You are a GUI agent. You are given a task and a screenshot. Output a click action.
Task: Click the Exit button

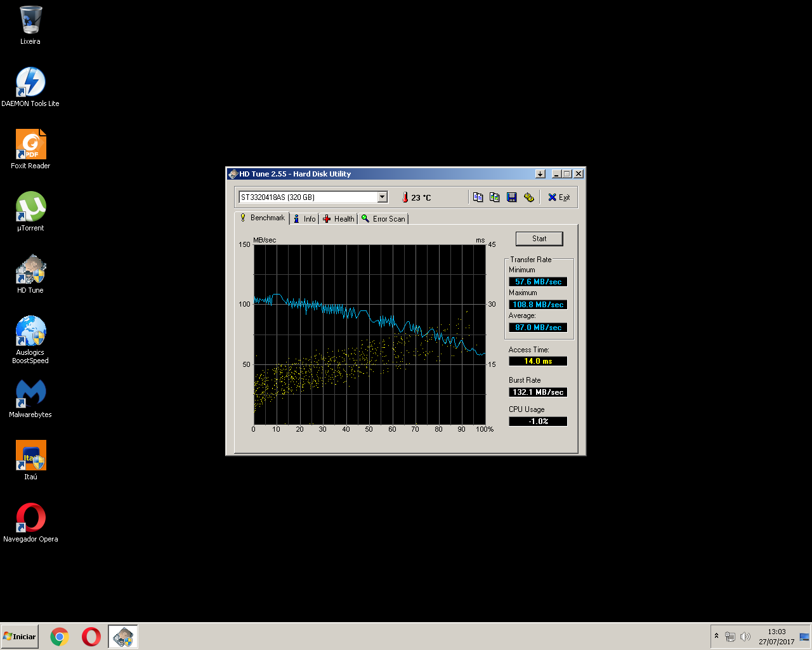pos(559,197)
